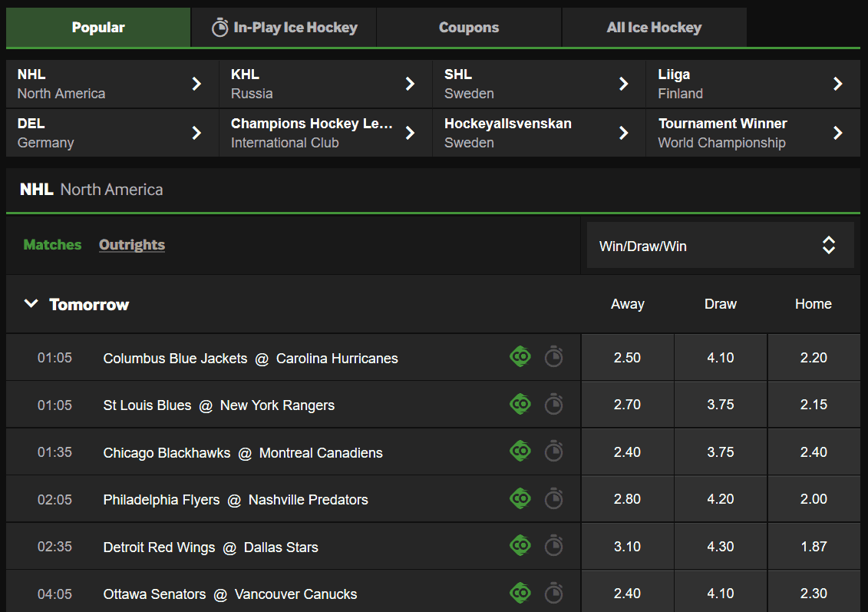Click the KHL tile chevron arrow
868x612 pixels.
410,84
